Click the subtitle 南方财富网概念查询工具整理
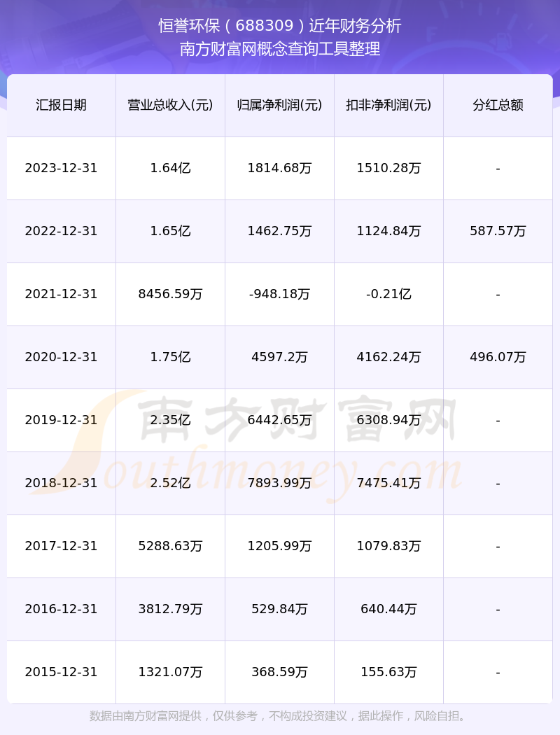Image resolution: width=560 pixels, height=735 pixels. pos(280,49)
